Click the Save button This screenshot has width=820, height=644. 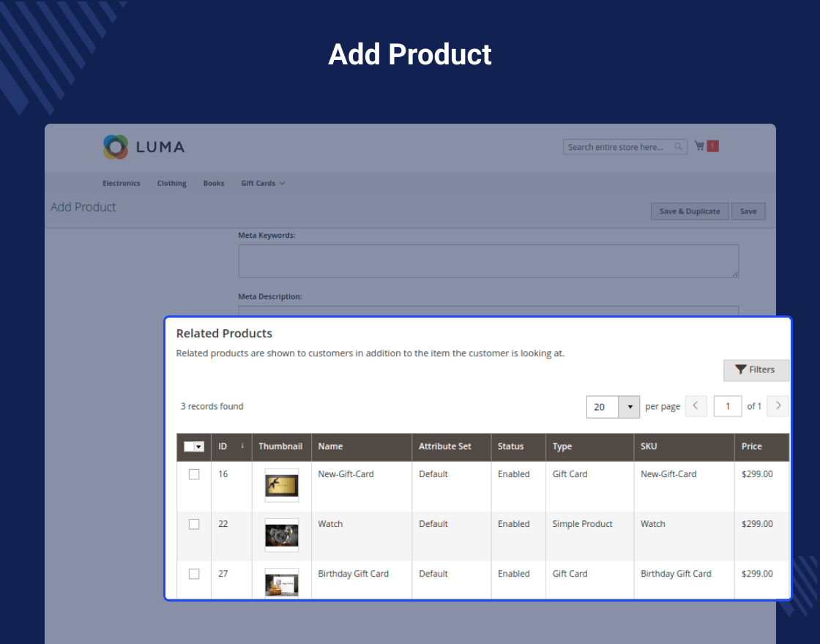pyautogui.click(x=748, y=211)
